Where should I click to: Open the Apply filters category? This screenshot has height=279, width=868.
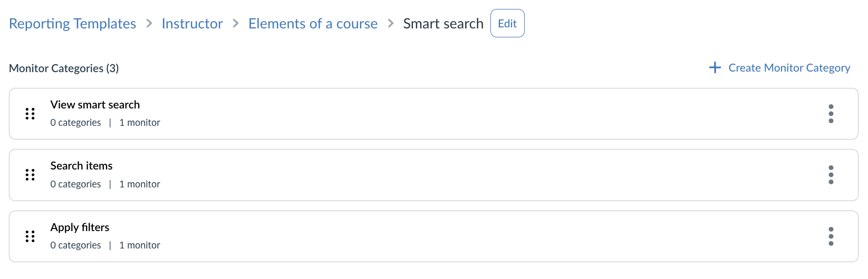(80, 227)
